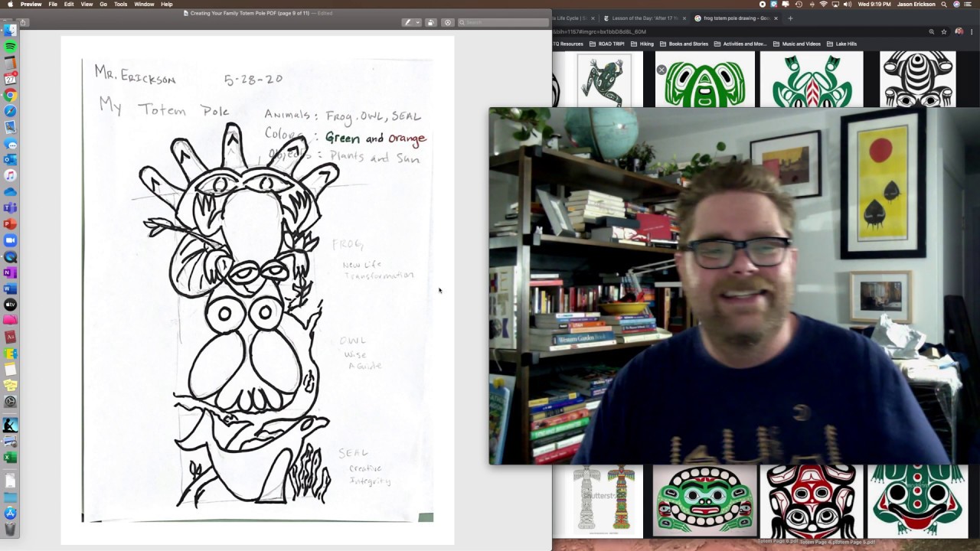Open the Preview application menu
Viewport: 980px width, 551px height.
(x=31, y=4)
